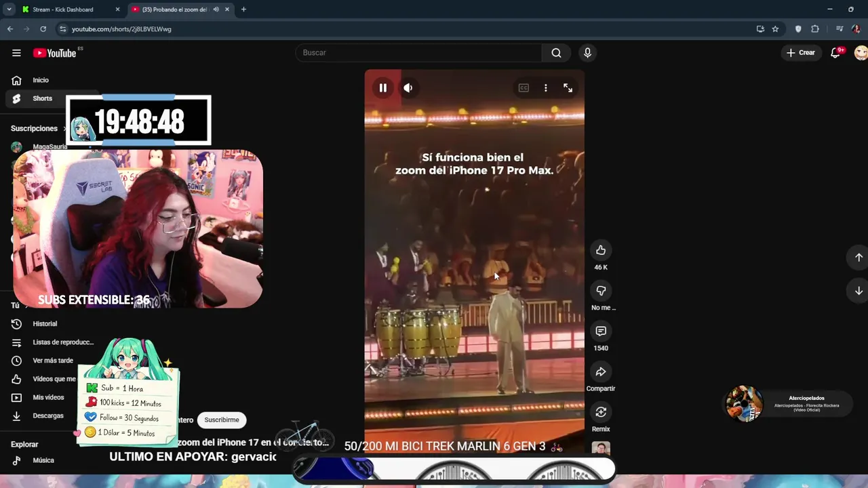The height and width of the screenshot is (488, 868).
Task: Bookmark this page with the star
Action: tap(775, 29)
